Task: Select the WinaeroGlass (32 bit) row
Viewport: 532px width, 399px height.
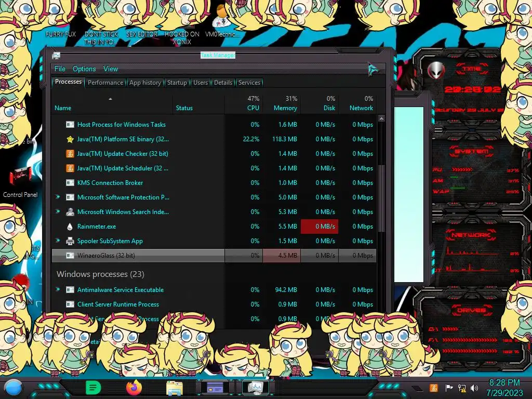Action: pos(214,256)
